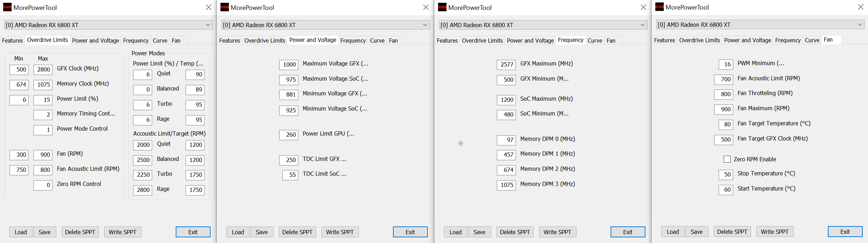Click Maximum Voltage GFX field

(289, 65)
